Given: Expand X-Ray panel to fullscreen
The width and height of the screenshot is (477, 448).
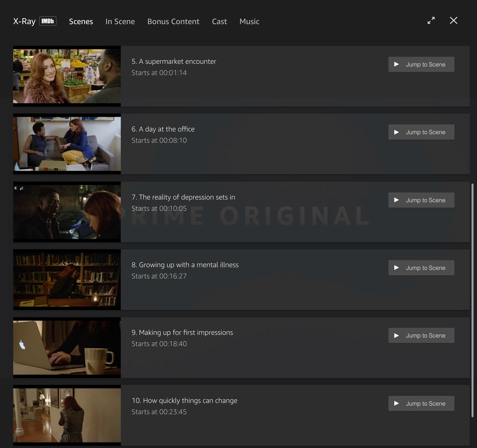Looking at the screenshot, I should coord(431,20).
